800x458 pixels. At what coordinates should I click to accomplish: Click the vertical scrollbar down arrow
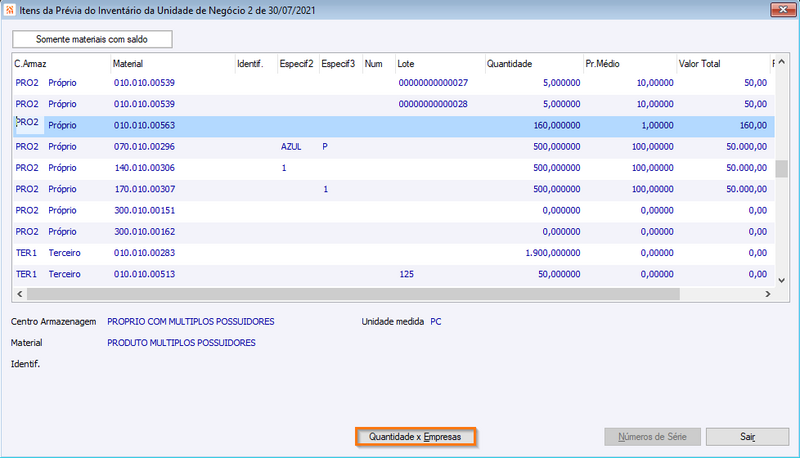(x=782, y=280)
